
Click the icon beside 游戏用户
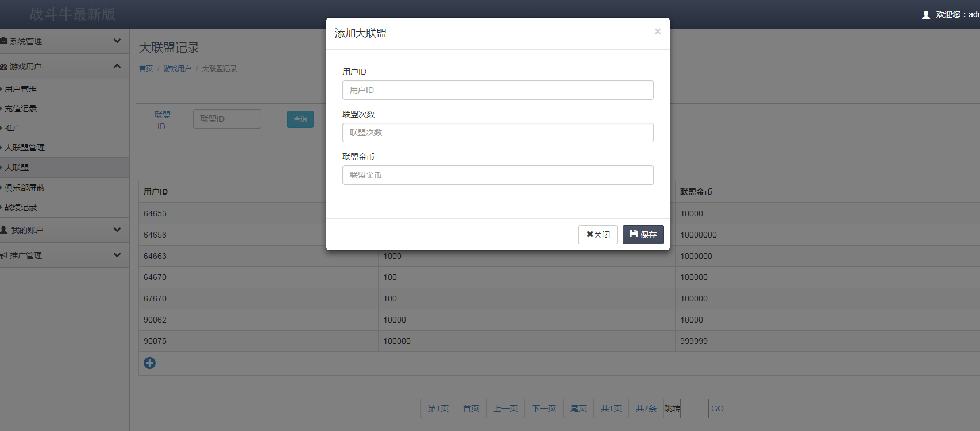pyautogui.click(x=3, y=67)
